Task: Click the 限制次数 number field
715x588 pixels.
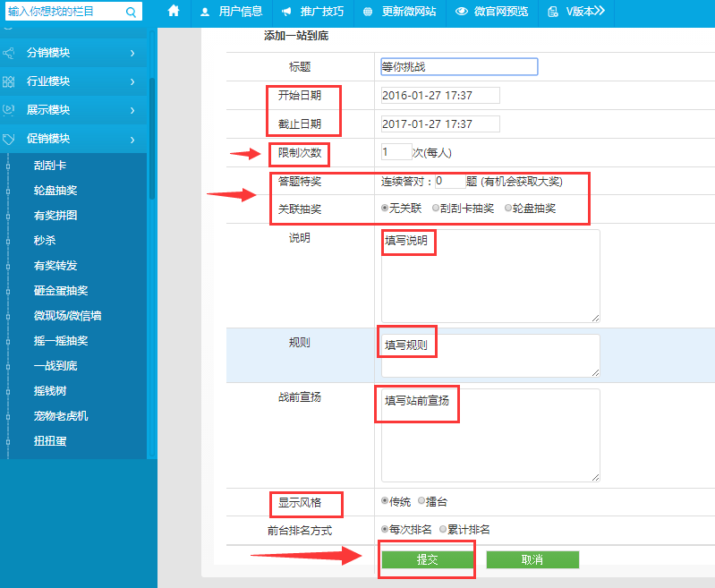Action: coord(396,151)
